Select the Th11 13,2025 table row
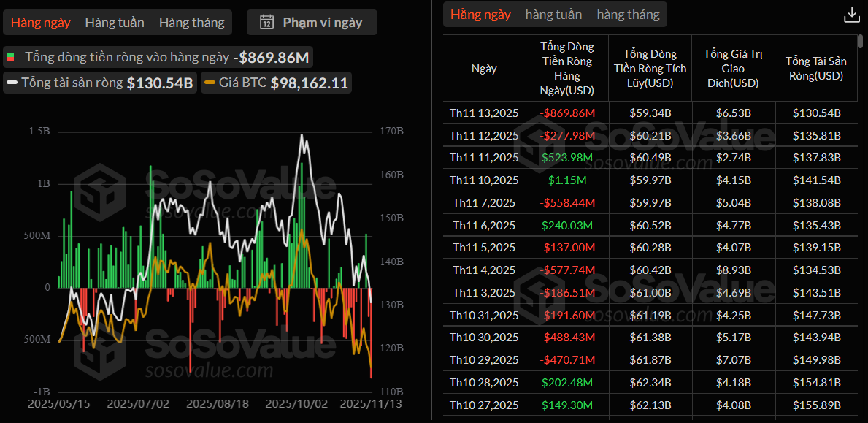This screenshot has width=868, height=423. [650, 113]
